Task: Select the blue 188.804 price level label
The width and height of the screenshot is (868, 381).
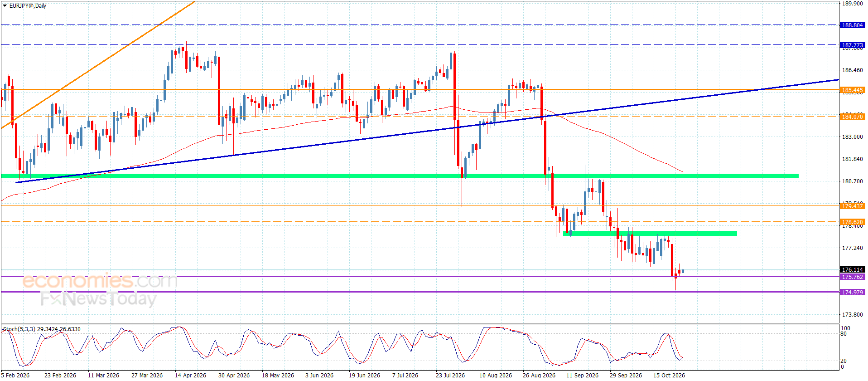Action: 852,25
